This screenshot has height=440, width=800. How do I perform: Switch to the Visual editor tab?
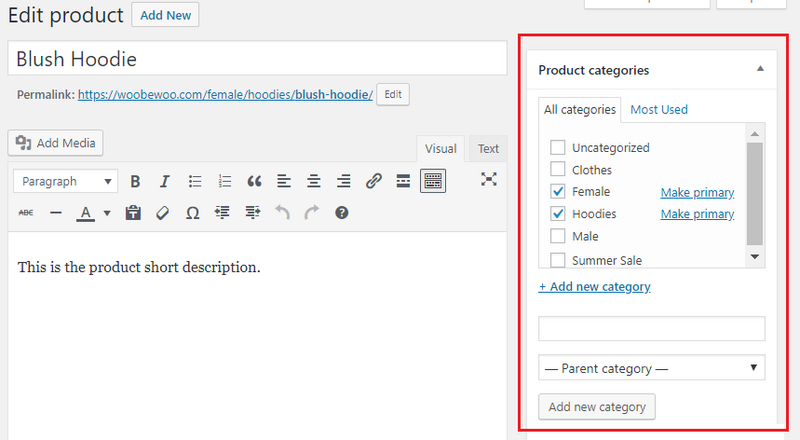coord(441,149)
